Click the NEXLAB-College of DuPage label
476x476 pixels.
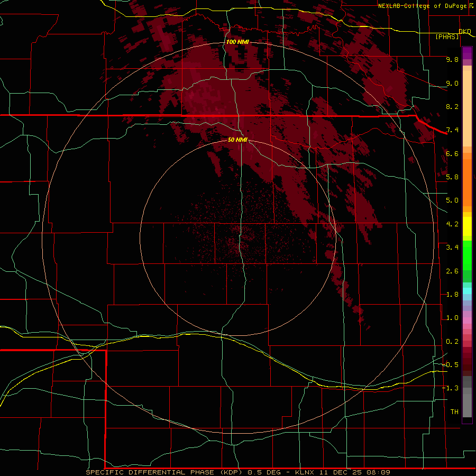tap(422, 6)
